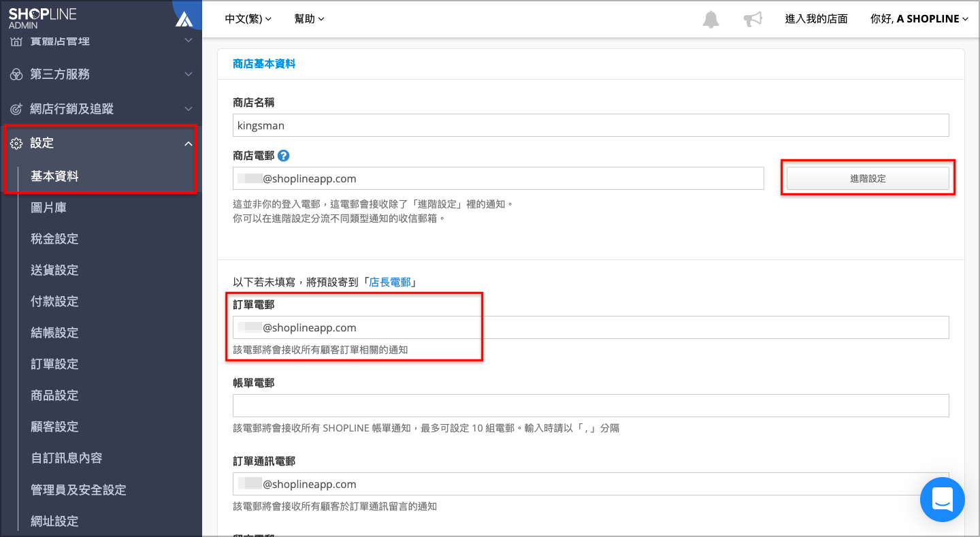This screenshot has width=980, height=537.
Task: Click the 第三方服務 sidebar icon
Action: point(16,74)
